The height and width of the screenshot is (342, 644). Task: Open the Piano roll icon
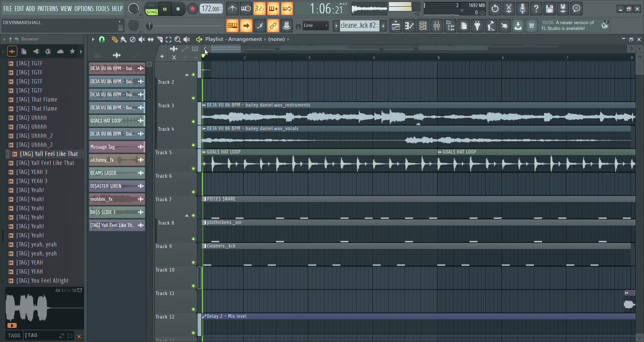pyautogui.click(x=410, y=26)
